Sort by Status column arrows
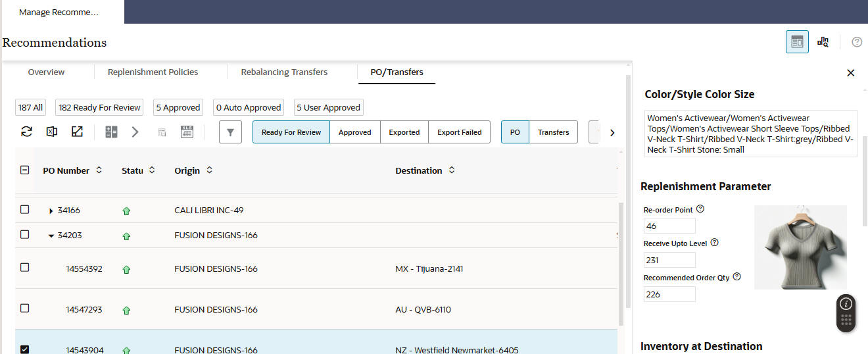 coord(152,170)
